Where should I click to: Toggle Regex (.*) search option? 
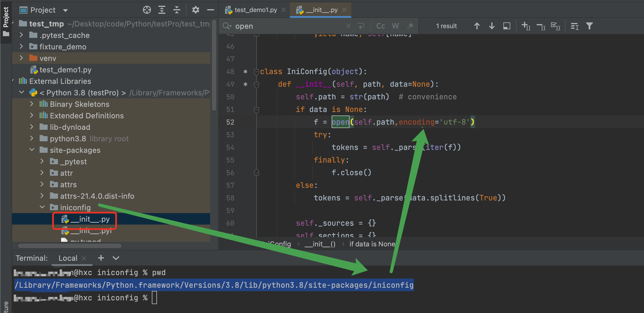pos(410,26)
